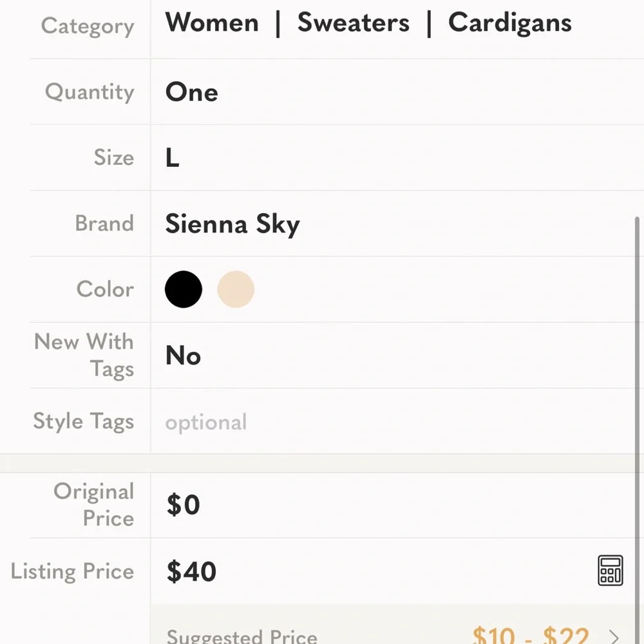The height and width of the screenshot is (644, 644).
Task: Open the price calculator beside Listing Price
Action: (x=609, y=569)
